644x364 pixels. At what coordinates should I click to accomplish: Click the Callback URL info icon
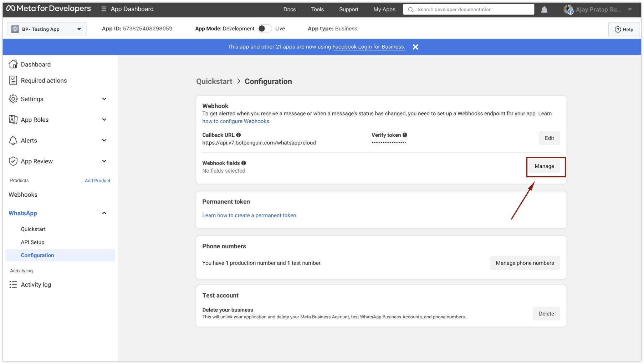click(x=239, y=135)
